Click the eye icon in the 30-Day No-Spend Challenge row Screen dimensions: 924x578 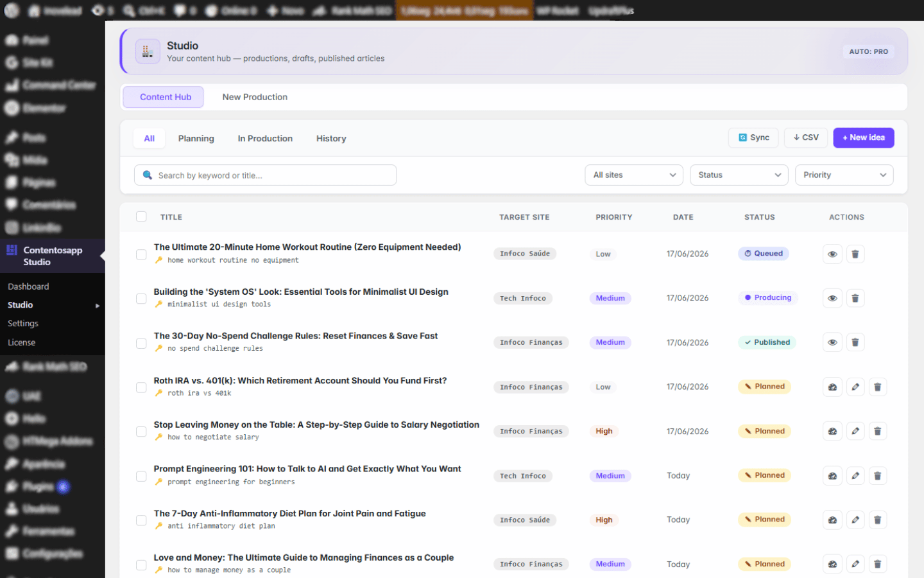pyautogui.click(x=832, y=342)
